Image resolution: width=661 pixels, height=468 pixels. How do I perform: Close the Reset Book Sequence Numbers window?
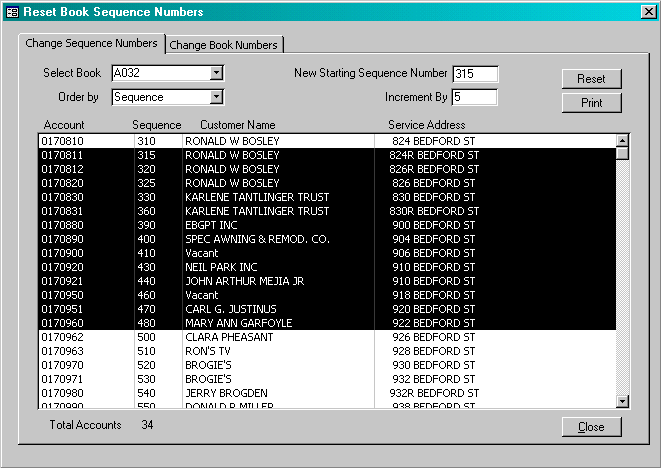pyautogui.click(x=647, y=12)
